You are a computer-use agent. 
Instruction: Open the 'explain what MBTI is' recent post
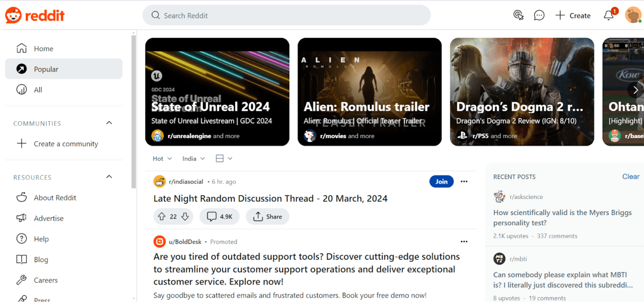[563, 280]
